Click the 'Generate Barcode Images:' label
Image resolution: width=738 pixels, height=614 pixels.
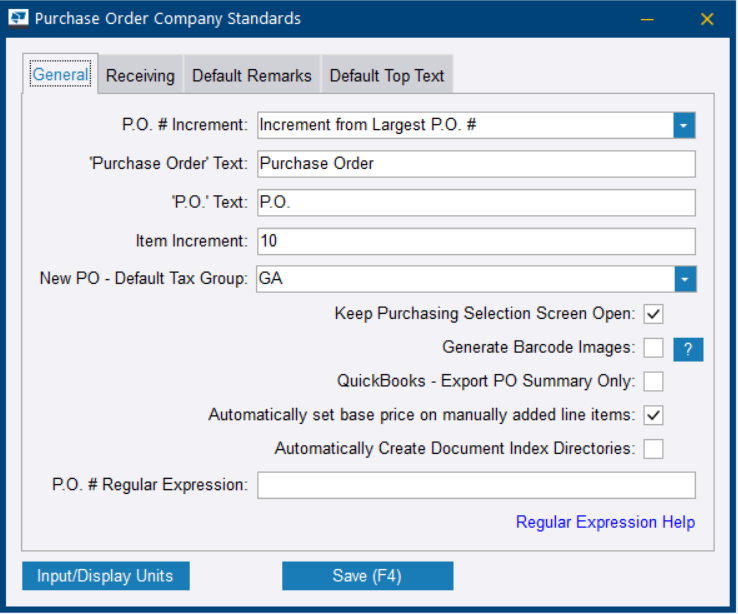(x=538, y=347)
